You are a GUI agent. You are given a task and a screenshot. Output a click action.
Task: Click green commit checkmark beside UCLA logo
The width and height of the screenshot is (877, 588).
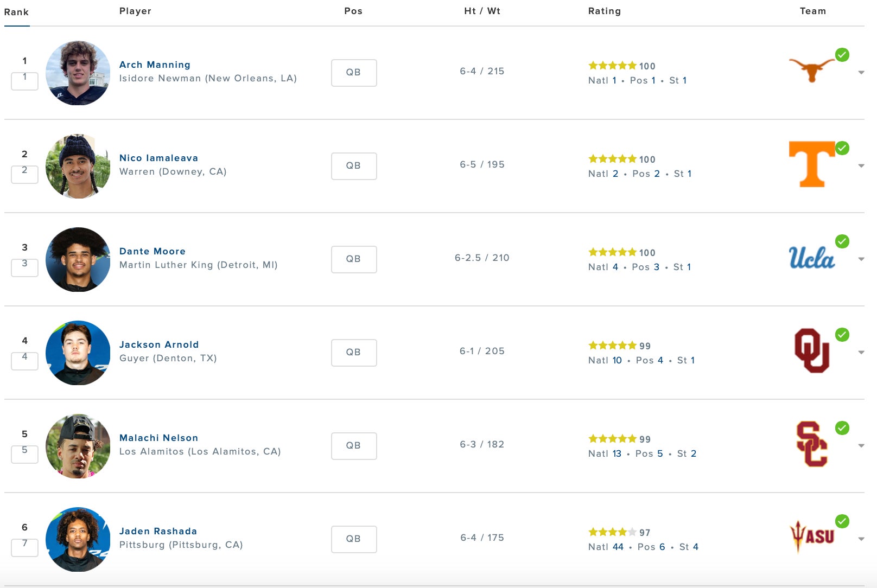[842, 241]
